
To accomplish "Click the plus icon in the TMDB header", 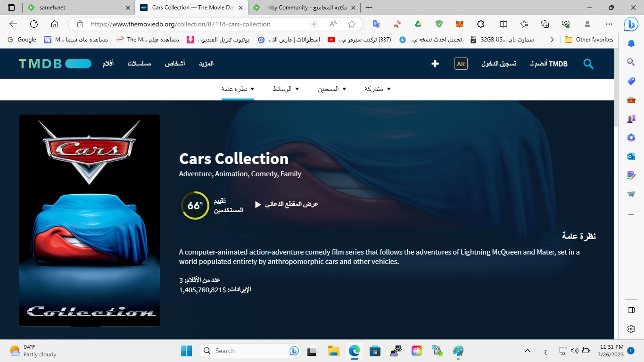I will point(435,64).
